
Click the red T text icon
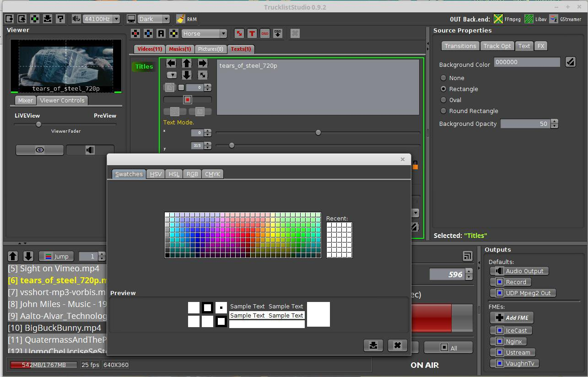[x=252, y=33]
